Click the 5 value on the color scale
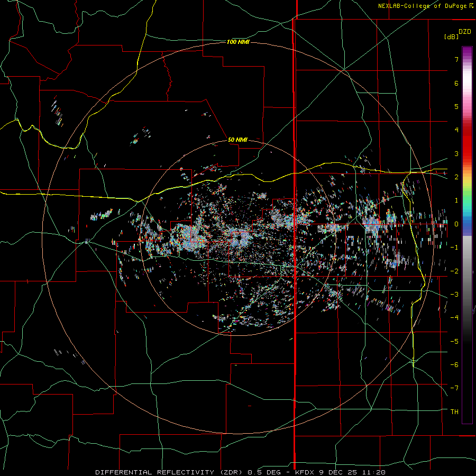 (456, 106)
